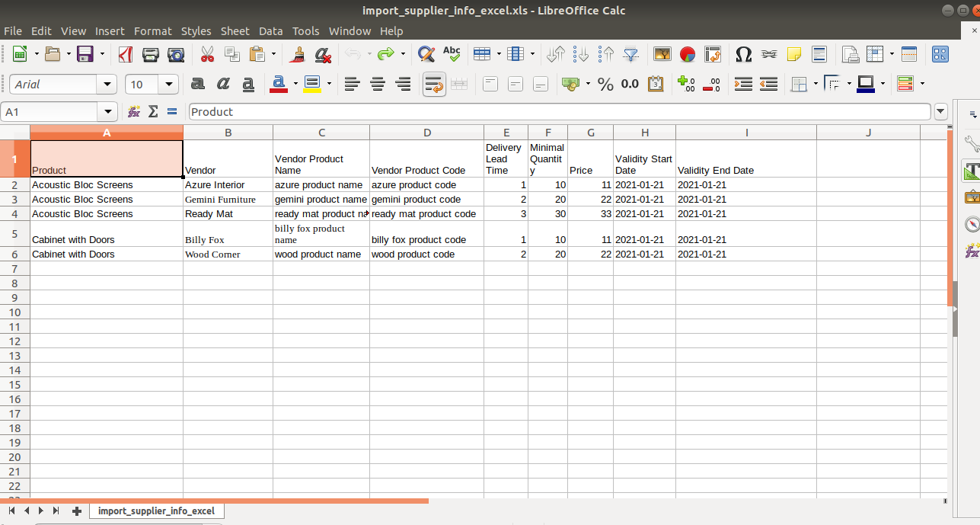This screenshot has height=525, width=980.
Task: Toggle Underline formatting
Action: click(x=248, y=84)
